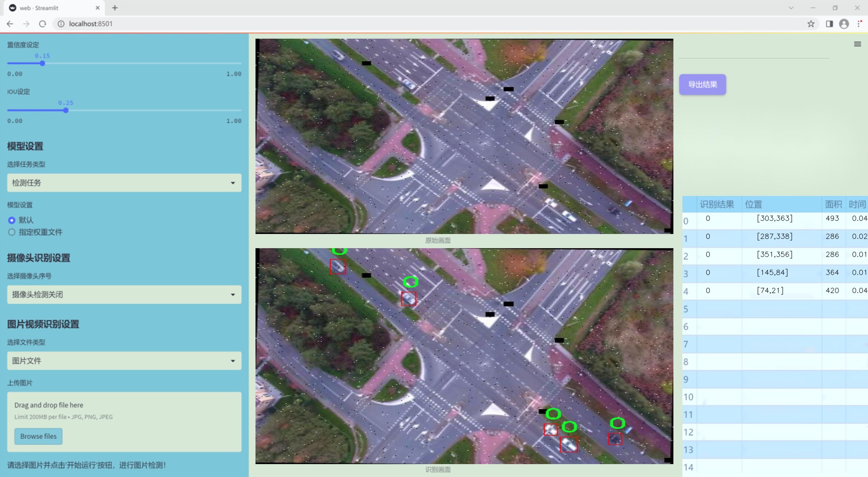This screenshot has height=477, width=868.
Task: Open the browser side panel icon
Action: pos(829,24)
